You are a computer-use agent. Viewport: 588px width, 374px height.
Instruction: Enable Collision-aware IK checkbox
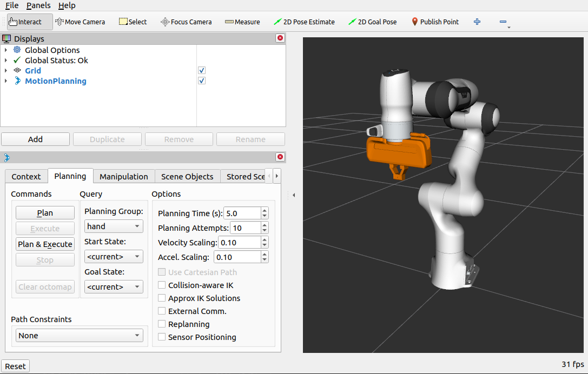pos(162,285)
